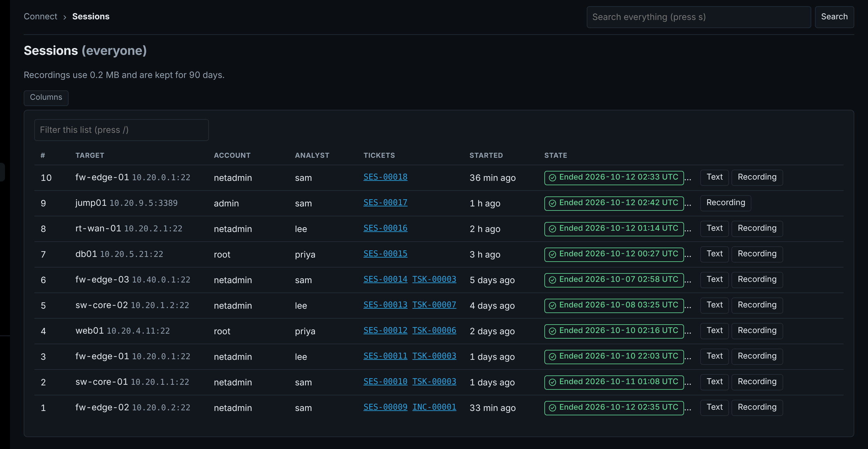View Text log for session 10 fw-edge-01

(714, 177)
